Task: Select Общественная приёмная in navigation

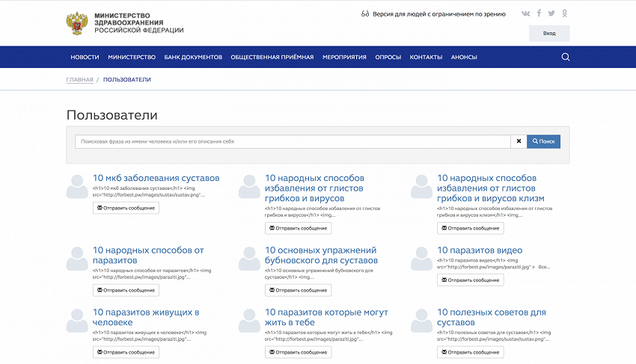Action: point(272,58)
